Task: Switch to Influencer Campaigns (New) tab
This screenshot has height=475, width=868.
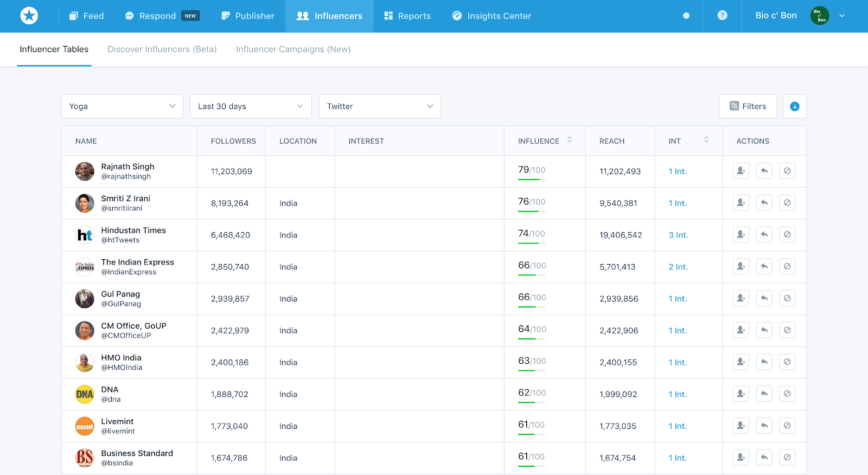Action: (293, 49)
